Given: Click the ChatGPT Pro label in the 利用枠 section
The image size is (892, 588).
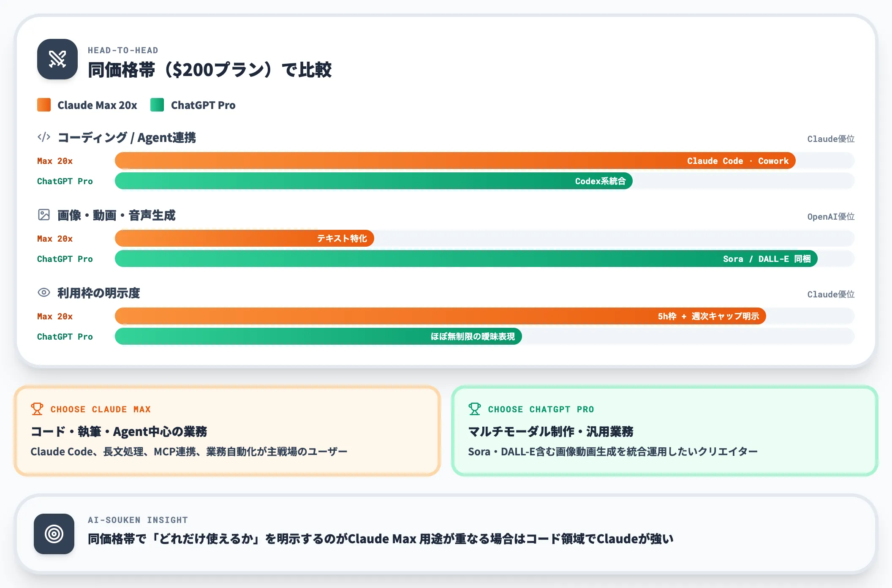Looking at the screenshot, I should pos(65,337).
